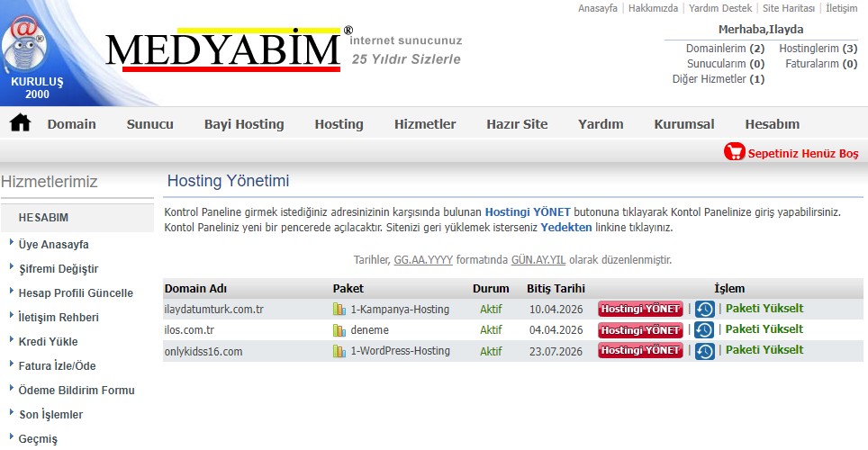Click Paketi Yükselt for ilaydatumturk.com.tr

tap(764, 309)
